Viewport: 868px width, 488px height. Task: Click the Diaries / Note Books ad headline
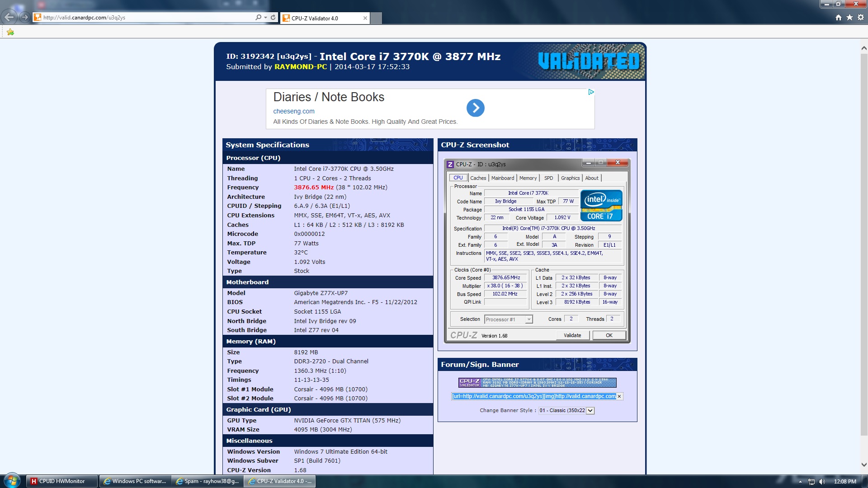point(329,97)
